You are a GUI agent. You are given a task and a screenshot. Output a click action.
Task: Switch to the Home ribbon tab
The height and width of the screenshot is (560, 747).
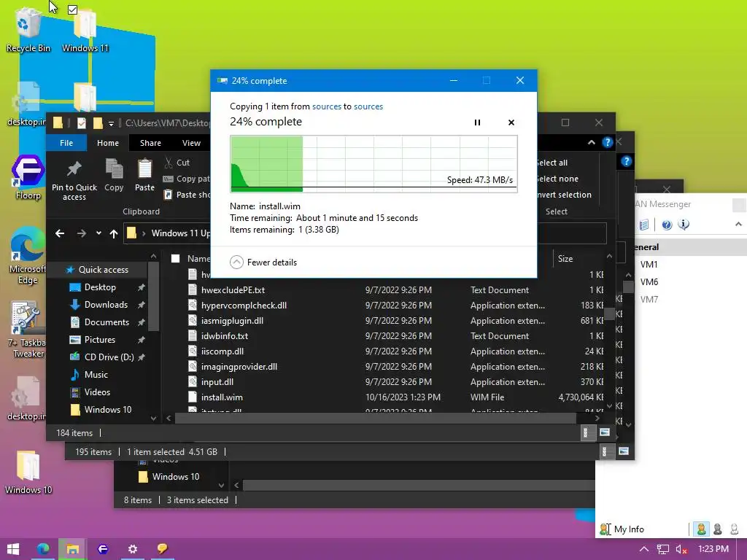coord(108,143)
